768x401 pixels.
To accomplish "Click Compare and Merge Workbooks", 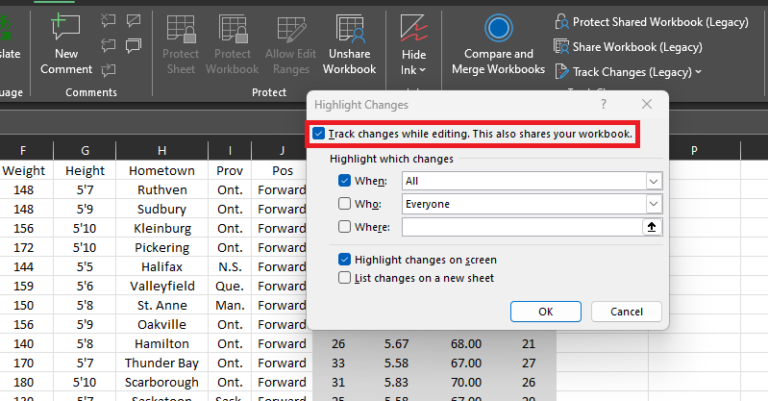I will coord(498,45).
